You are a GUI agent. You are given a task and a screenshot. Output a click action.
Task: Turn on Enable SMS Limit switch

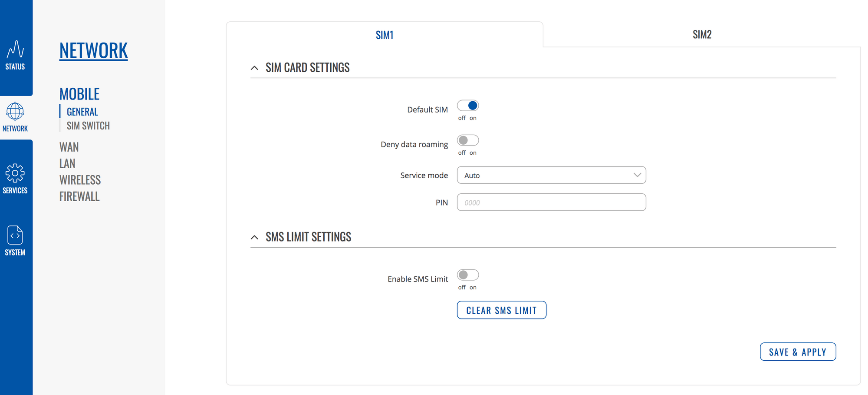point(468,275)
